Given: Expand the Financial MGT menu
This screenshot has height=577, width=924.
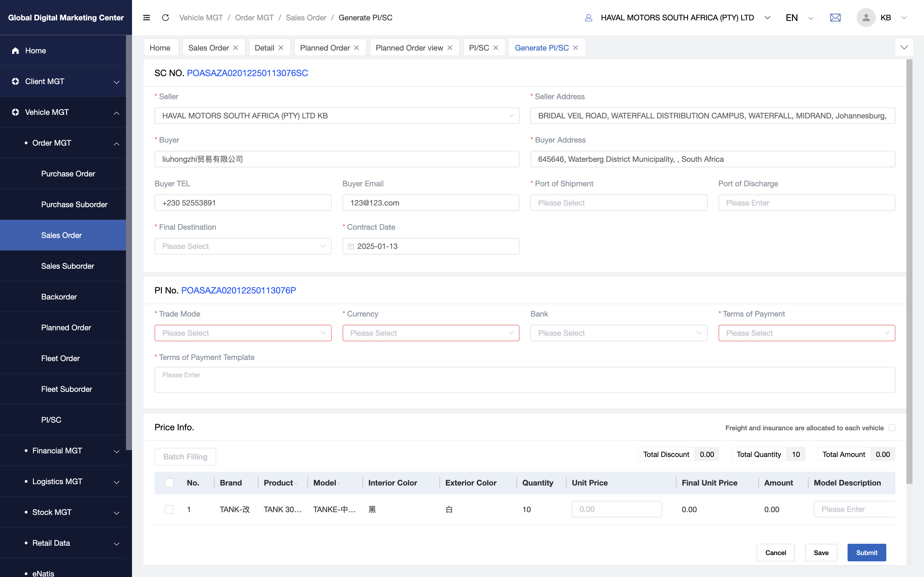Looking at the screenshot, I should (x=72, y=451).
